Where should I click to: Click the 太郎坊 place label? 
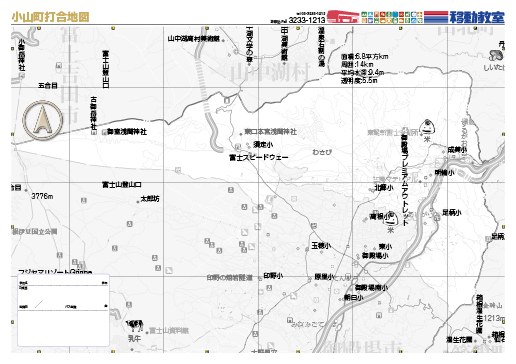pyautogui.click(x=150, y=199)
